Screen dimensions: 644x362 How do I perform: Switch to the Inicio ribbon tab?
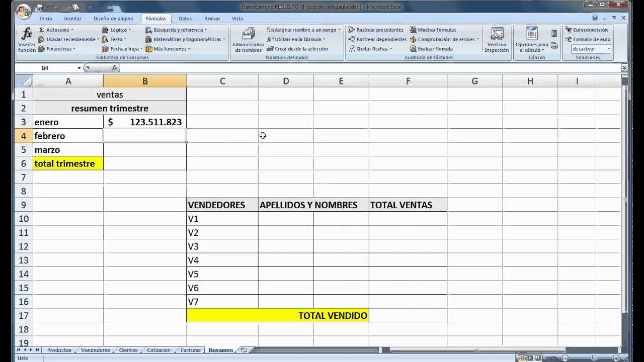[46, 19]
